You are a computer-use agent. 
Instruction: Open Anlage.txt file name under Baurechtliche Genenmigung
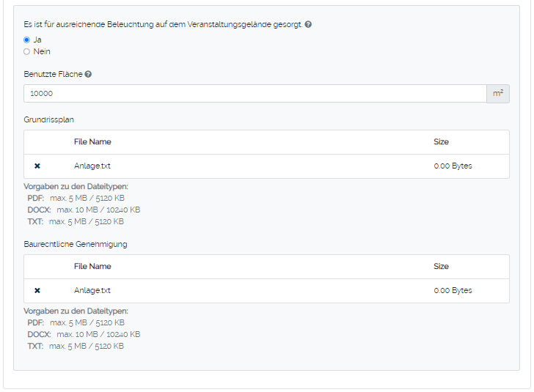point(92,291)
